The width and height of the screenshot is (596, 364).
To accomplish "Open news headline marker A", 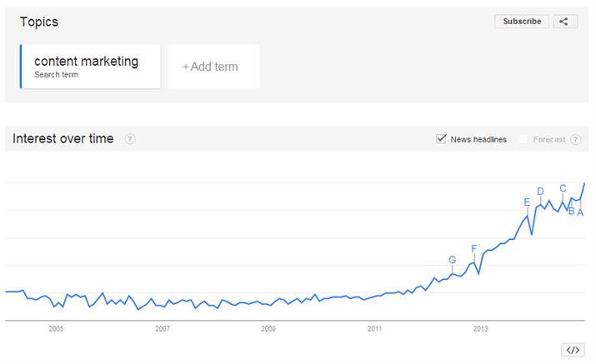I will (580, 212).
